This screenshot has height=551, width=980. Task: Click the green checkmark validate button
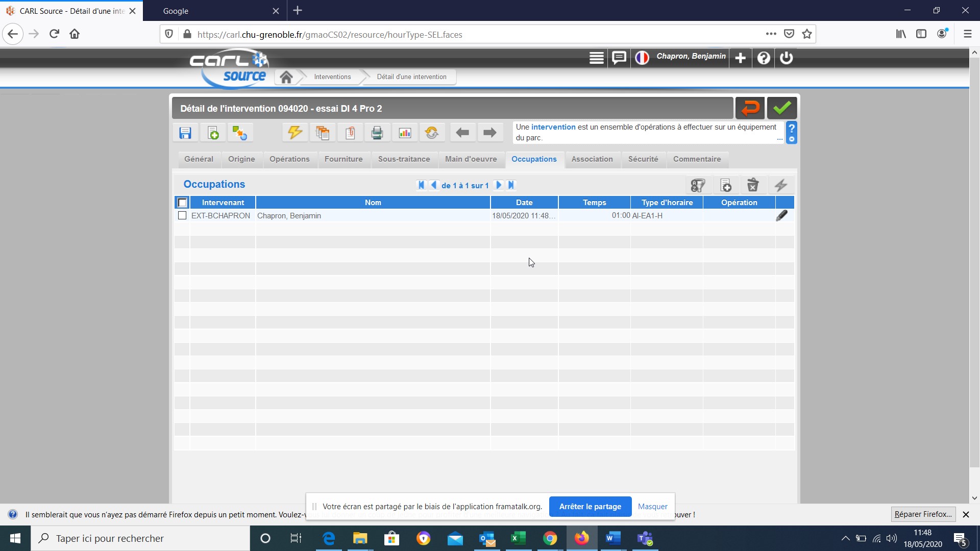coord(781,108)
